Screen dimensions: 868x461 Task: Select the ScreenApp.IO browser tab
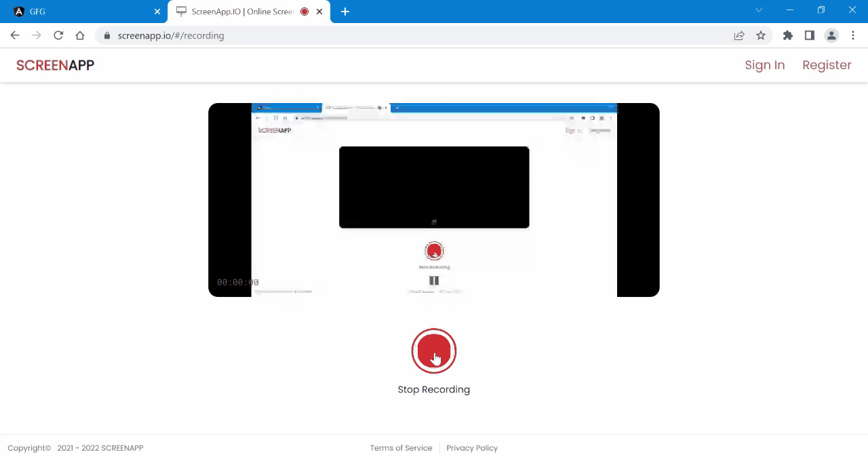[x=249, y=12]
